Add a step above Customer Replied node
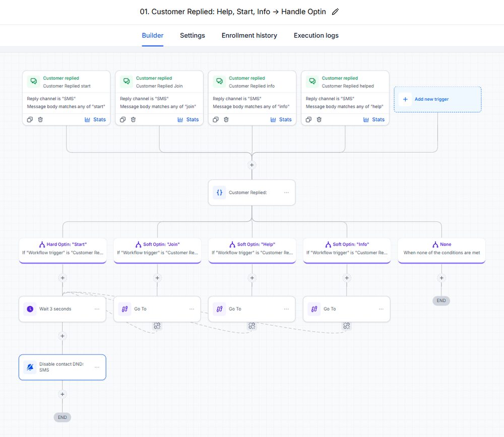Image resolution: width=504 pixels, height=437 pixels. pyautogui.click(x=251, y=165)
